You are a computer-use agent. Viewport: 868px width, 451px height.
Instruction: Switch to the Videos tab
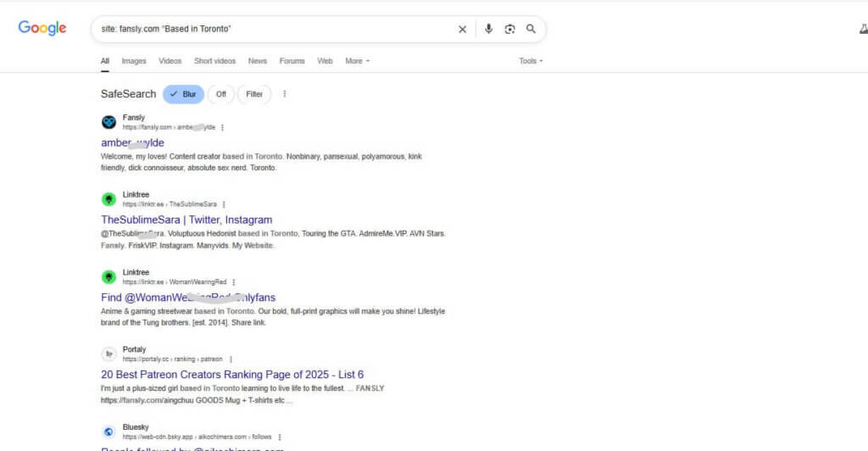pos(170,61)
